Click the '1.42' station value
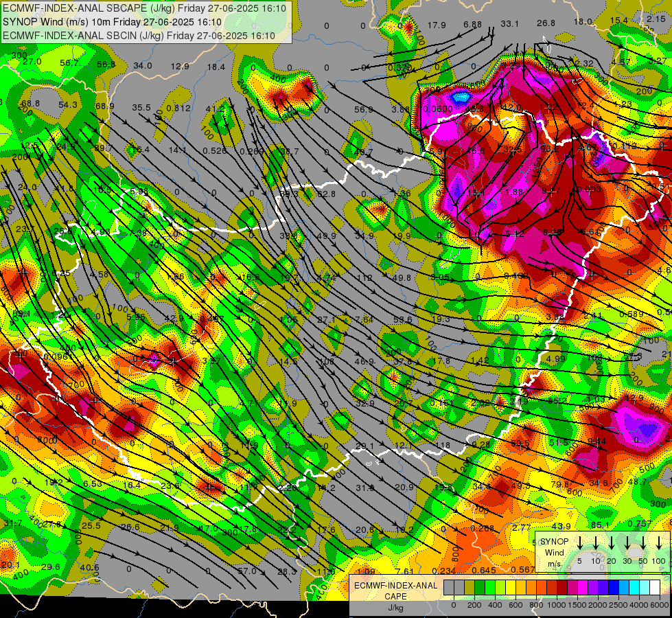 click(480, 360)
